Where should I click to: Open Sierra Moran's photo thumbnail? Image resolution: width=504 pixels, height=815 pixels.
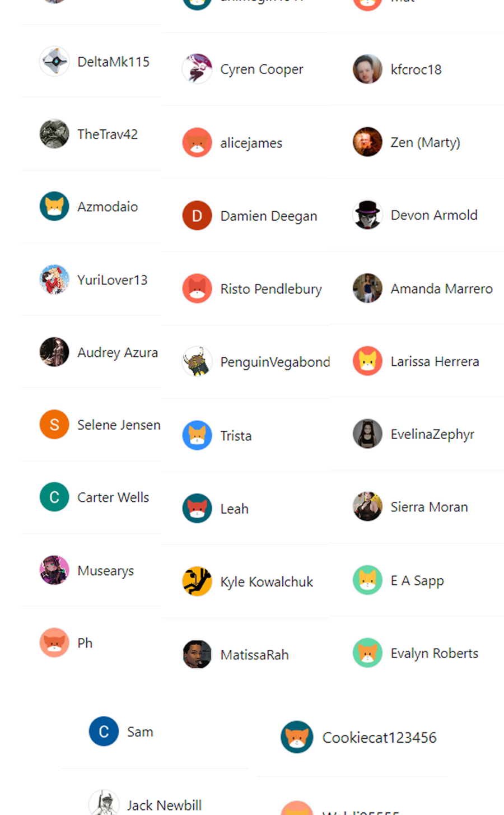[x=367, y=506]
